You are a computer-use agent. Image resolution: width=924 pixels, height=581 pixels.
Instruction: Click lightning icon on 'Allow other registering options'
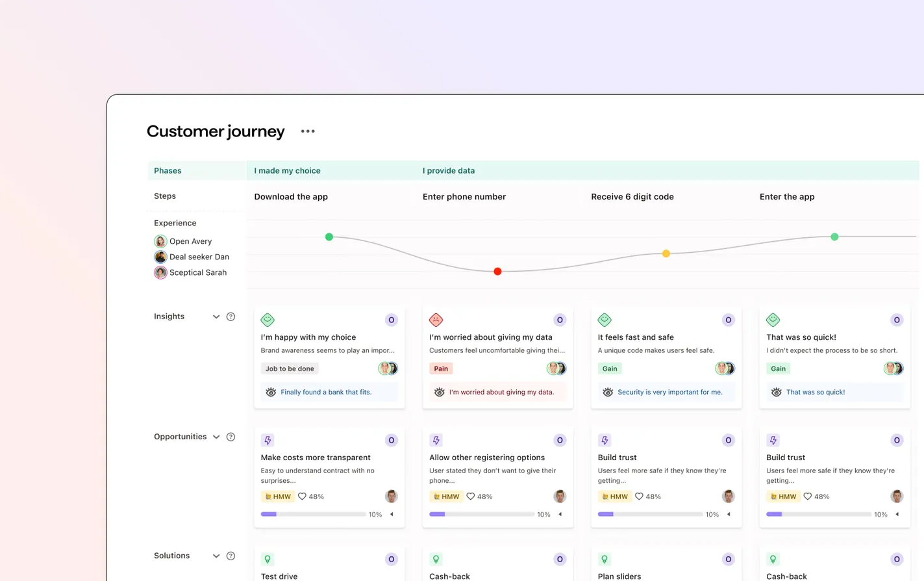click(x=436, y=440)
